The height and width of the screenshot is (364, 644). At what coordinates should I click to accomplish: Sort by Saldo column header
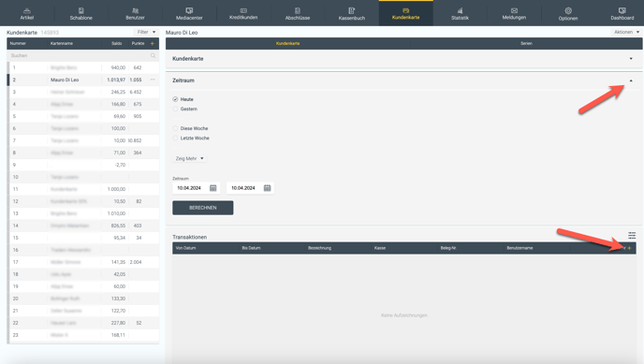click(x=117, y=43)
